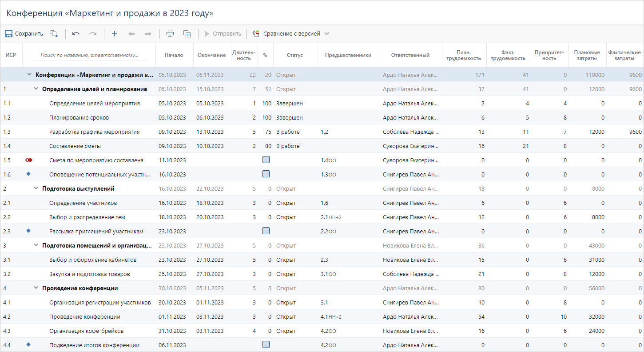Click the save-as copy icon

tap(54, 34)
